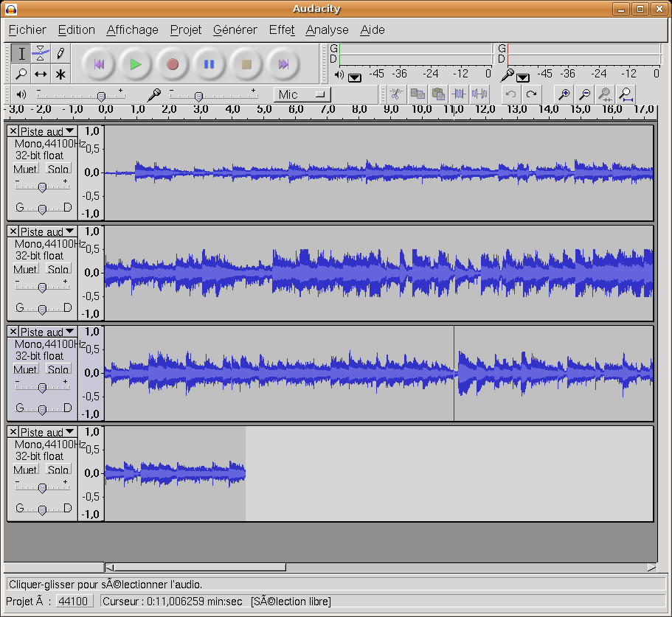Click the horizontal scrollbar thumb
Image resolution: width=672 pixels, height=617 pixels.
click(x=200, y=568)
